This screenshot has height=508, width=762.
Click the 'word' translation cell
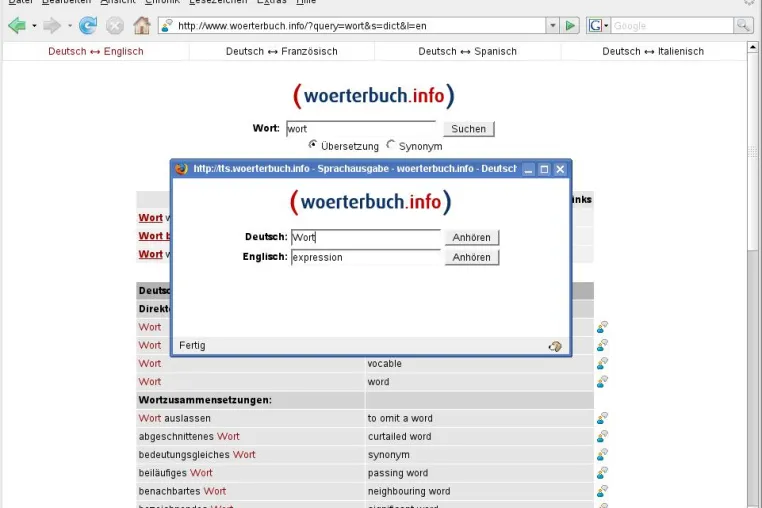click(479, 382)
